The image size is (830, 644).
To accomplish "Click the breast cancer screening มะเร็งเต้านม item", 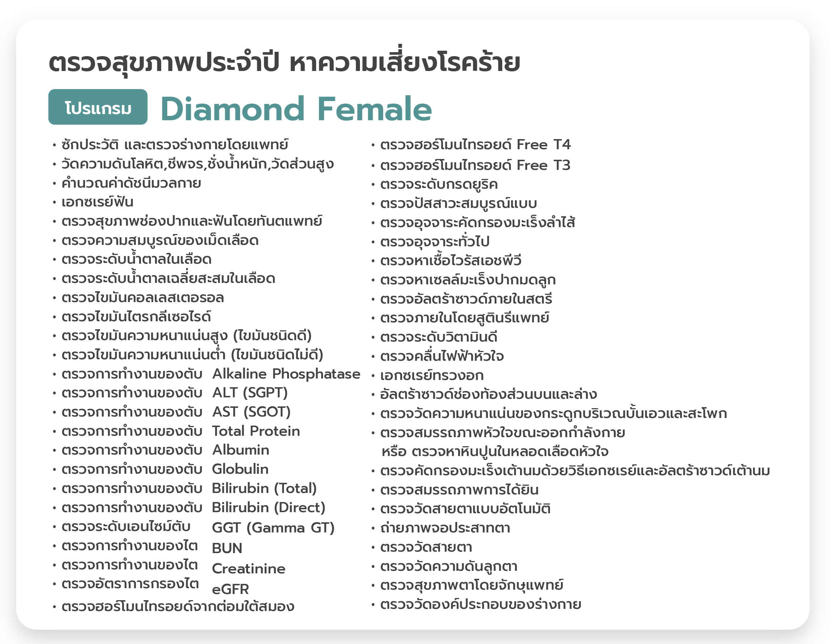I will tap(575, 471).
